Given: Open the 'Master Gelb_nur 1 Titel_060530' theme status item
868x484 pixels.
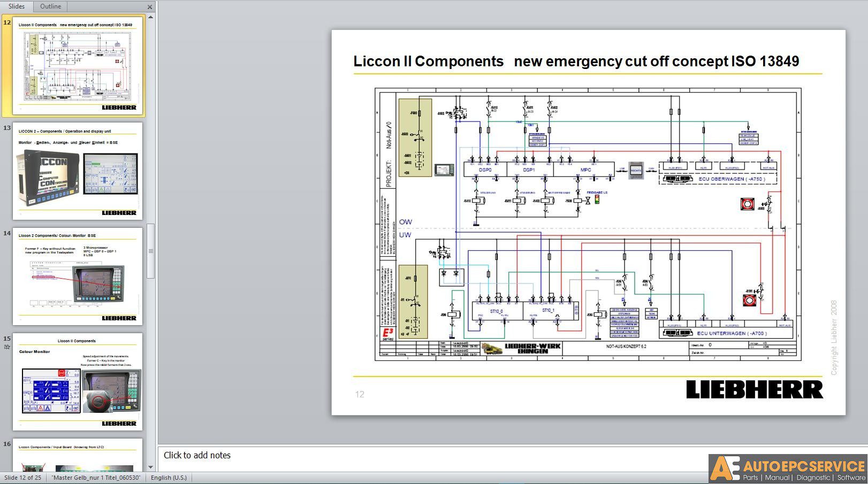Looking at the screenshot, I should (95, 477).
